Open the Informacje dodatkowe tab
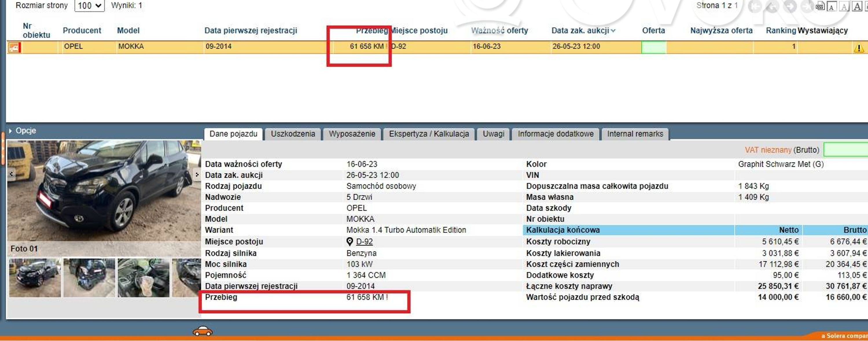 555,134
